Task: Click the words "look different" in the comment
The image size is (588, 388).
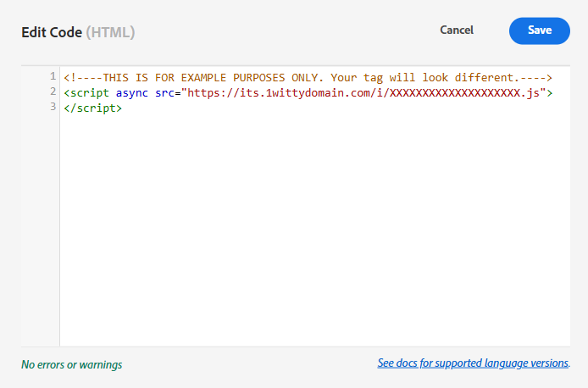Action: point(468,78)
